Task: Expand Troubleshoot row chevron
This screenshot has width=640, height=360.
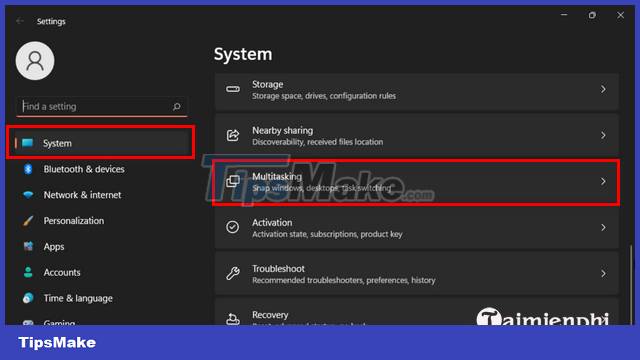Action: 603,273
